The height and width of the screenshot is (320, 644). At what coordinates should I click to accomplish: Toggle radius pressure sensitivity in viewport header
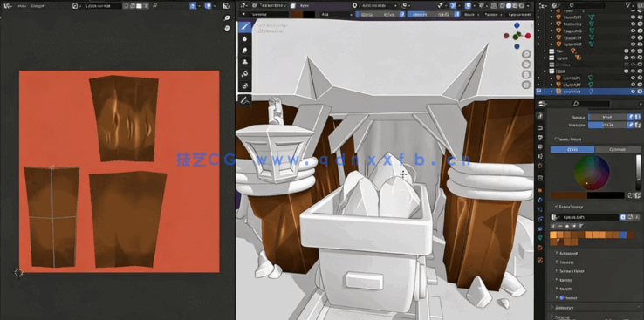pyautogui.click(x=402, y=14)
